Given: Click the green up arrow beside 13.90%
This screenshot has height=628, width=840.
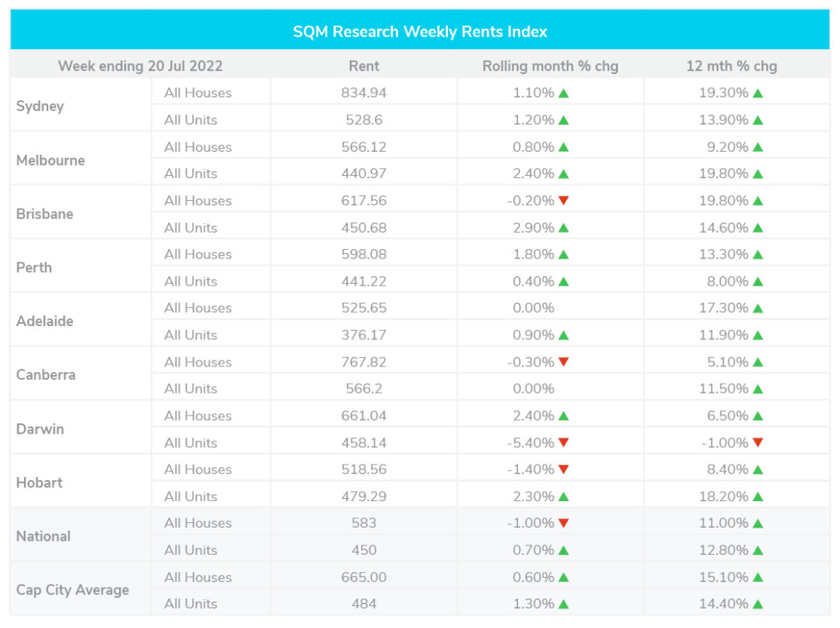Looking at the screenshot, I should [758, 120].
